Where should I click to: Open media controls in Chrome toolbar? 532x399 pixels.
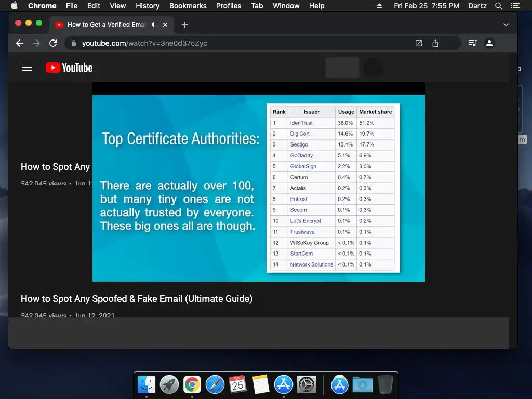(472, 43)
